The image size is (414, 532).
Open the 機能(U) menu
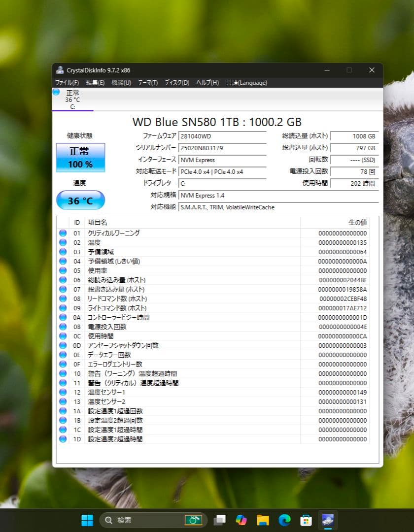(121, 83)
